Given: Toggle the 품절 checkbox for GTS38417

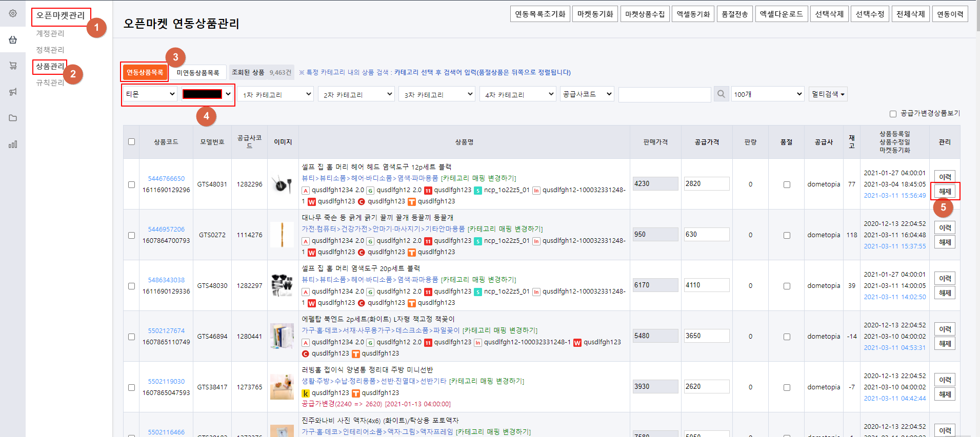Looking at the screenshot, I should 787,387.
